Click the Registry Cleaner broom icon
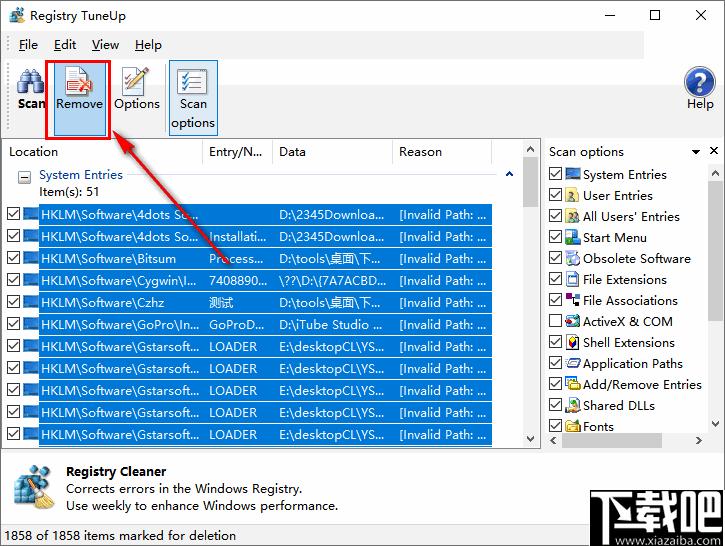This screenshot has width=725, height=546. point(34,487)
